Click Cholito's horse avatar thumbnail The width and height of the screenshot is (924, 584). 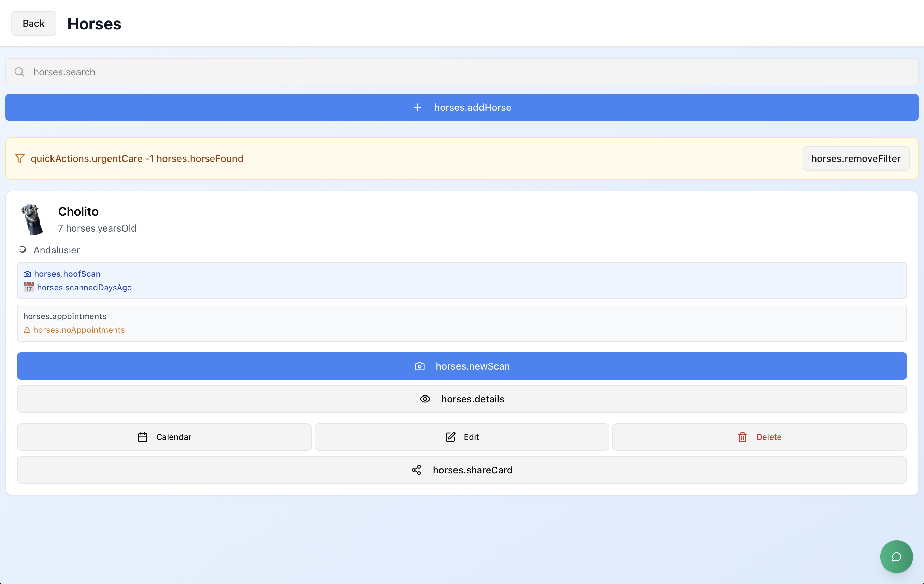point(32,219)
